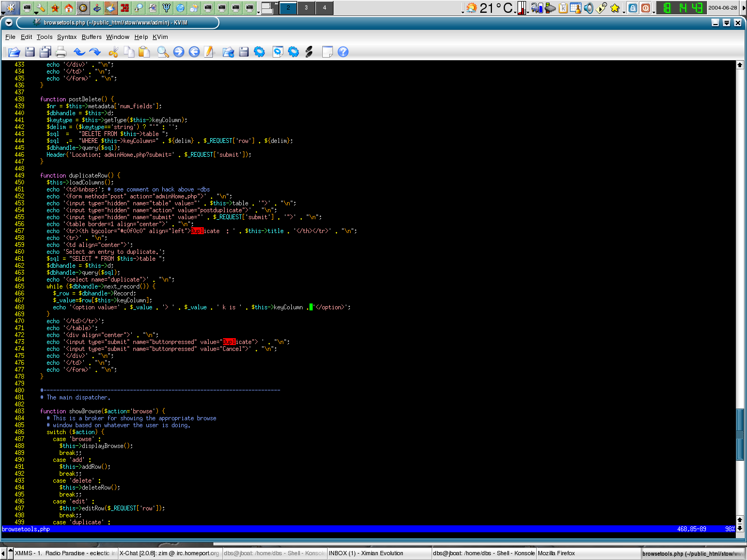Viewport: 747px width, 560px height.
Task: Click the lock screen panel button
Action: click(x=632, y=7)
